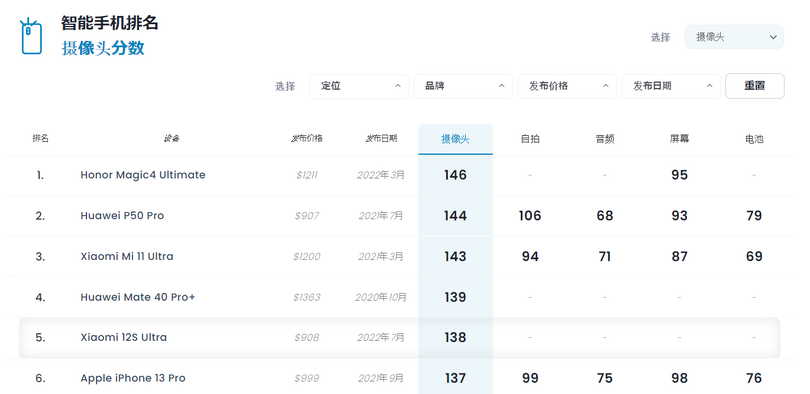Click the 重置 reset button
Screen dimensions: 810x394
tap(755, 86)
